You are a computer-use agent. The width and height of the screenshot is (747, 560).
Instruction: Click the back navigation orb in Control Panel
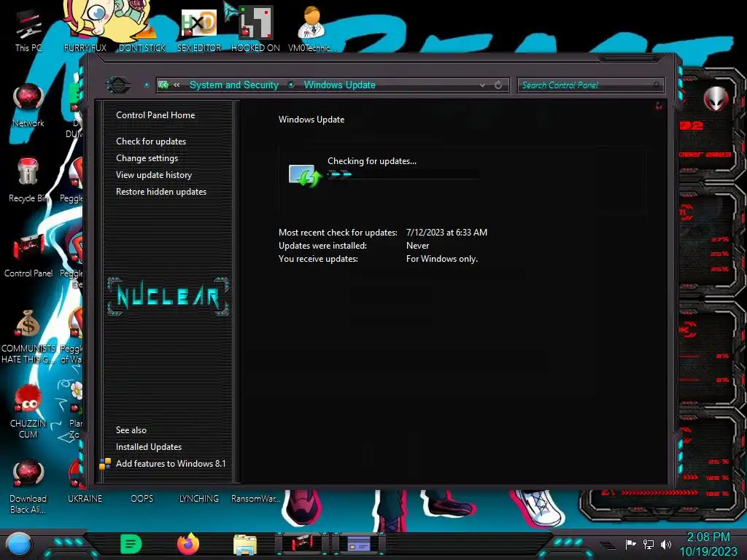coord(117,85)
